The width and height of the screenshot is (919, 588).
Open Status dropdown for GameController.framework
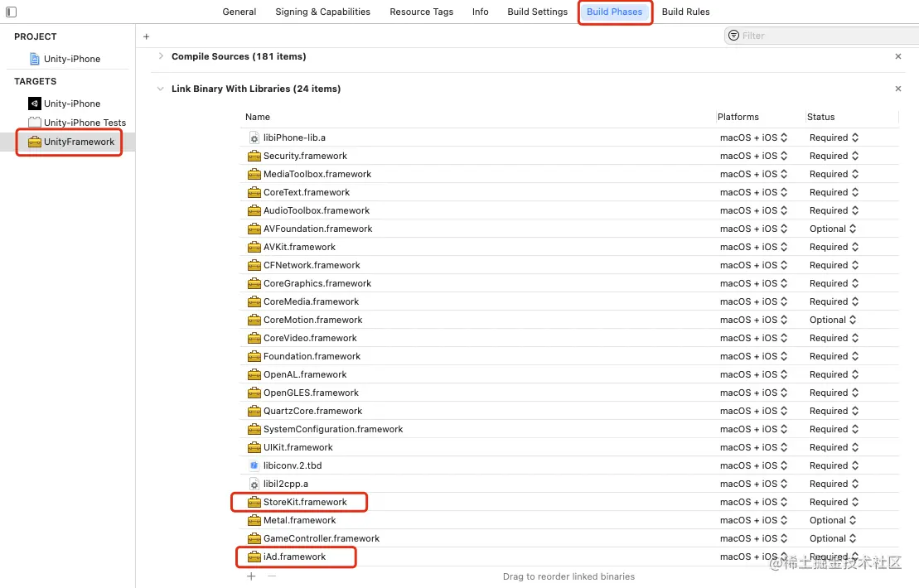pos(833,538)
